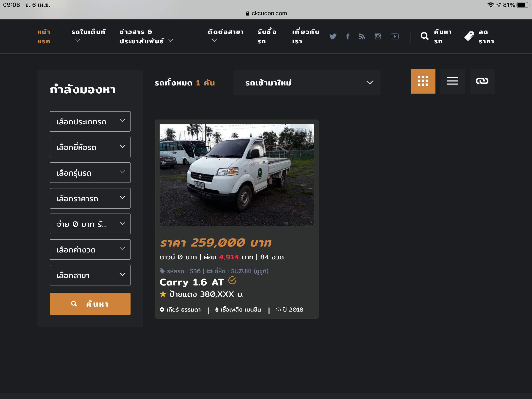Expand the เลือกสาขา branch dropdown

[x=90, y=275]
